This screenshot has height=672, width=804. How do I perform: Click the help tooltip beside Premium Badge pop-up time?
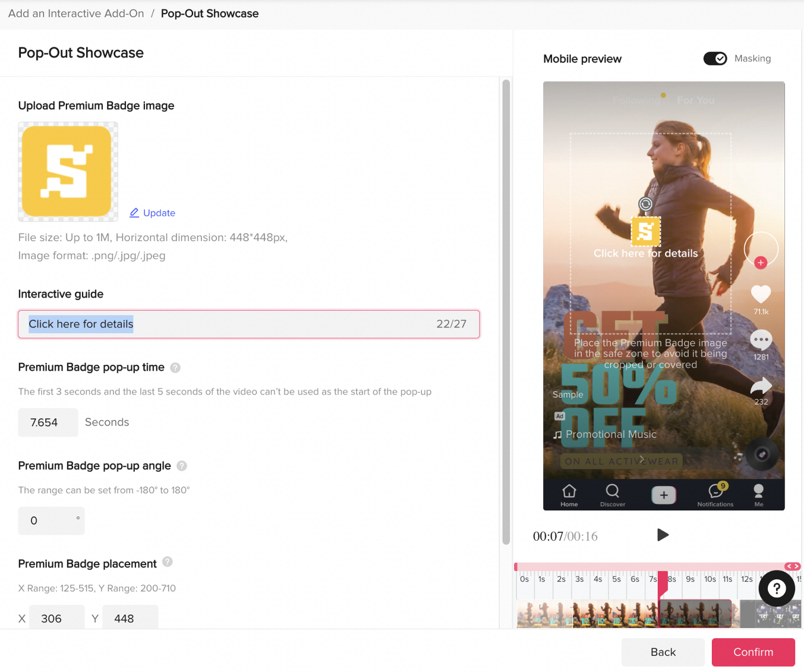(x=175, y=368)
